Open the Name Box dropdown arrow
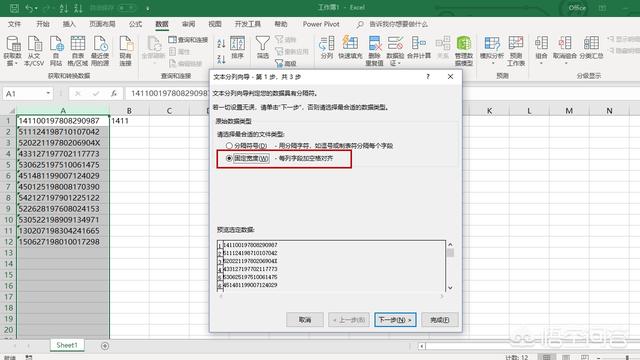 pos(48,93)
